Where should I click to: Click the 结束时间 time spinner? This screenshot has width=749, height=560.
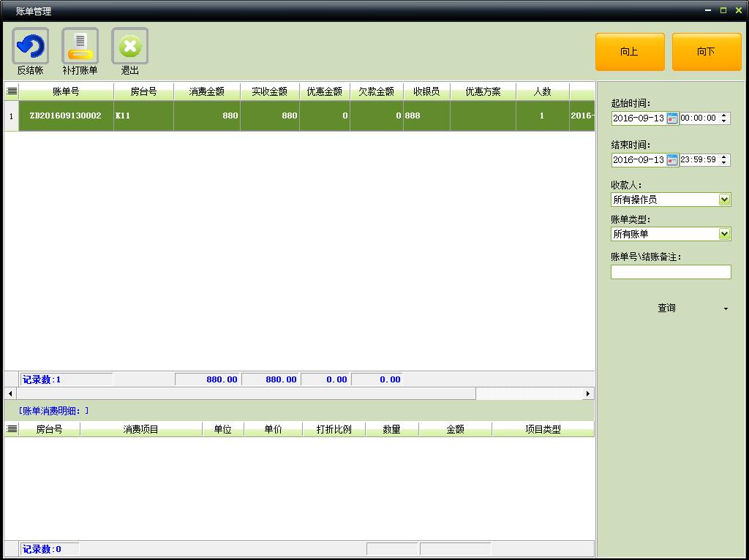pyautogui.click(x=724, y=159)
